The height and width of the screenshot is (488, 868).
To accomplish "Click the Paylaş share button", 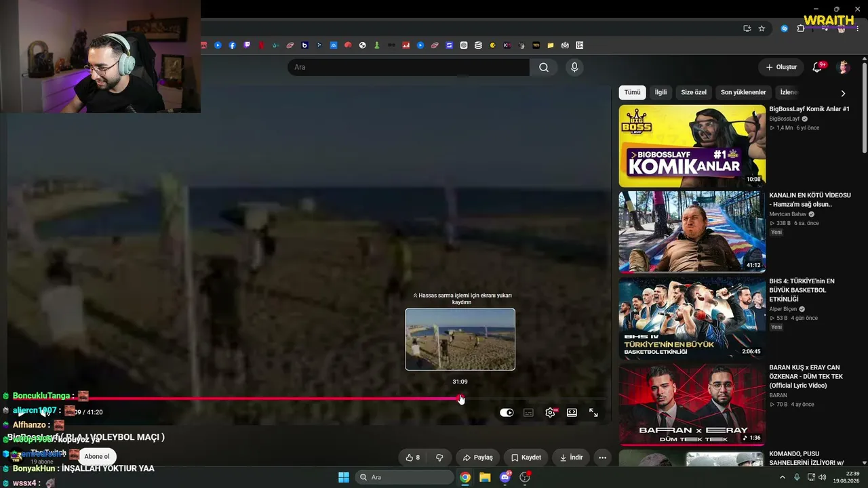I will pyautogui.click(x=478, y=457).
